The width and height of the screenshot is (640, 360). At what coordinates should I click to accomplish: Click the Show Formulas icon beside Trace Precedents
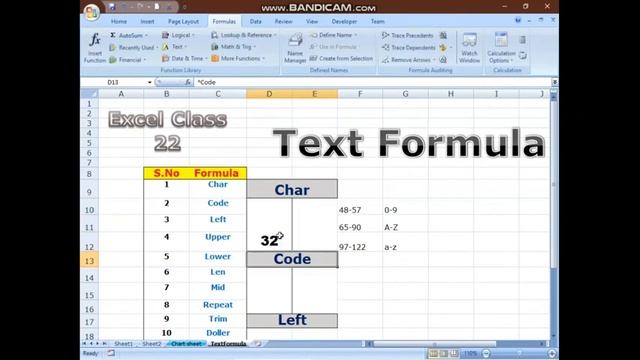(443, 36)
